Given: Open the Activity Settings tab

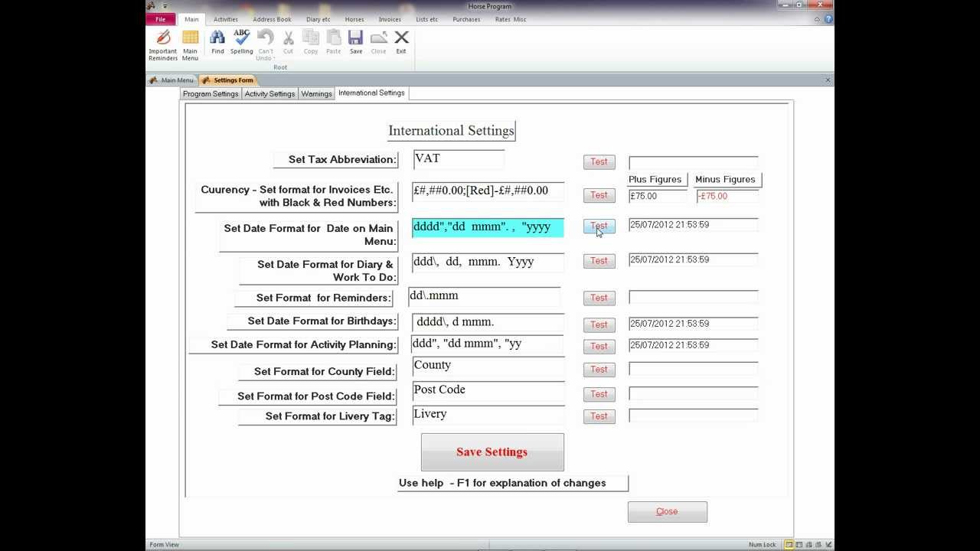Looking at the screenshot, I should 269,94.
